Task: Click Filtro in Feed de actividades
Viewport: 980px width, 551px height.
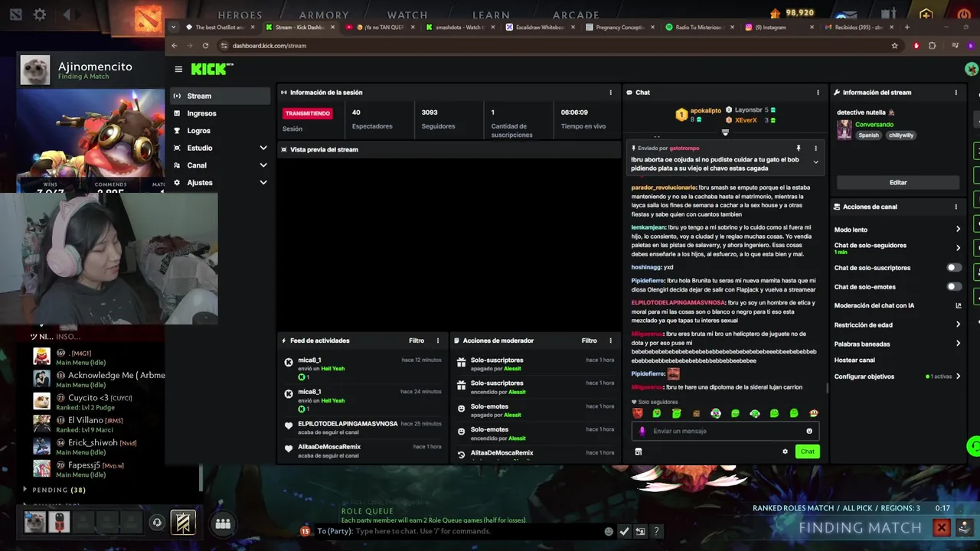Action: click(416, 341)
